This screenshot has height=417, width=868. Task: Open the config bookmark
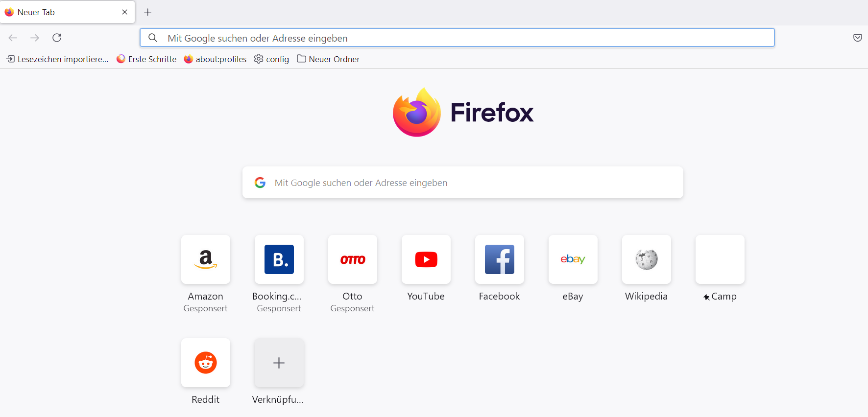point(271,59)
